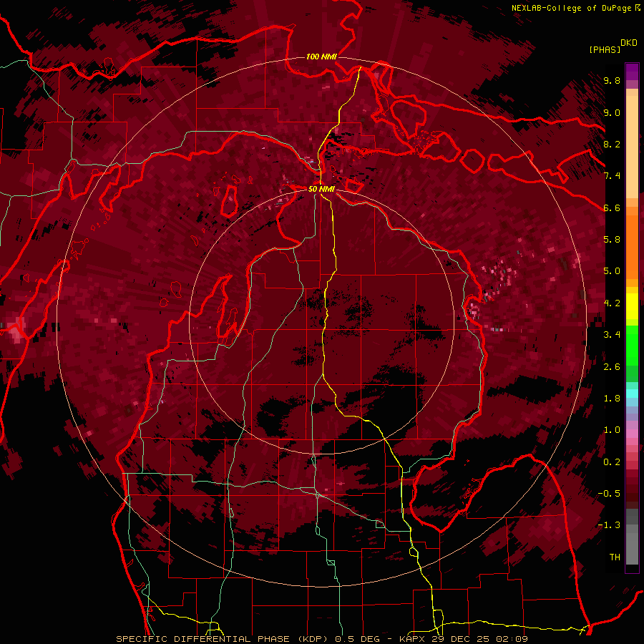644x644 pixels.
Task: Click the 6.6 scale label
Action: (612, 208)
